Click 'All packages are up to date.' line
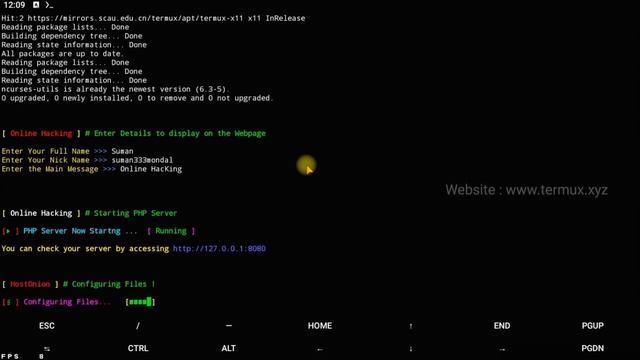Viewport: 640px width, 360px height. tap(62, 54)
